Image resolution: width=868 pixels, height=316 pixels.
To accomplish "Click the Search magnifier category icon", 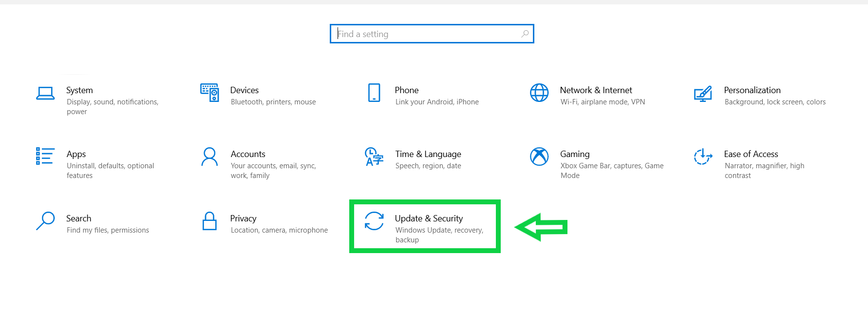I will coord(45,221).
